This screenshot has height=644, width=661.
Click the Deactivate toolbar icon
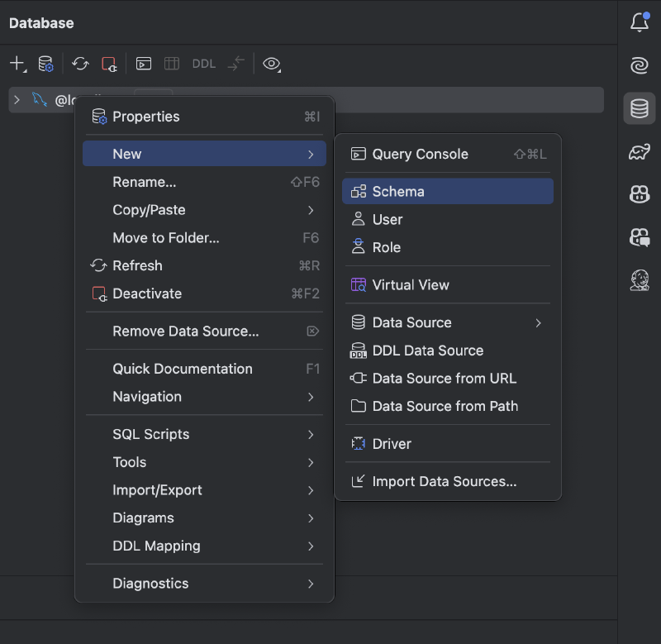coord(109,64)
